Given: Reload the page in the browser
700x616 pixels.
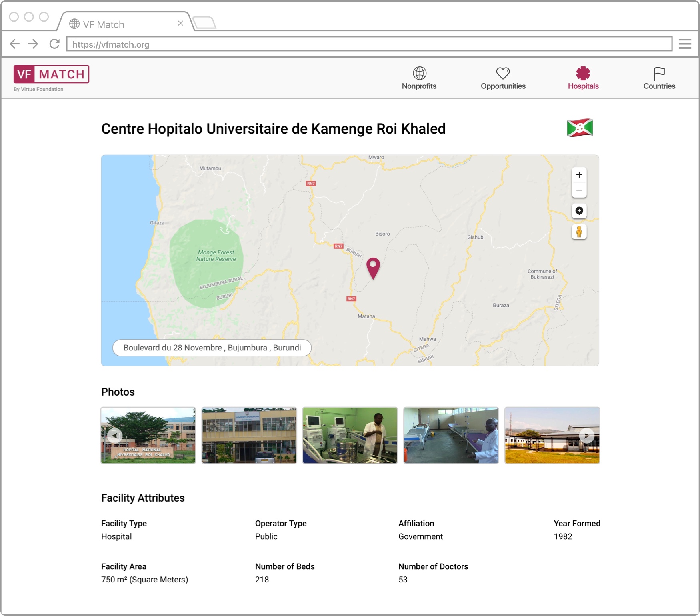Looking at the screenshot, I should [54, 44].
